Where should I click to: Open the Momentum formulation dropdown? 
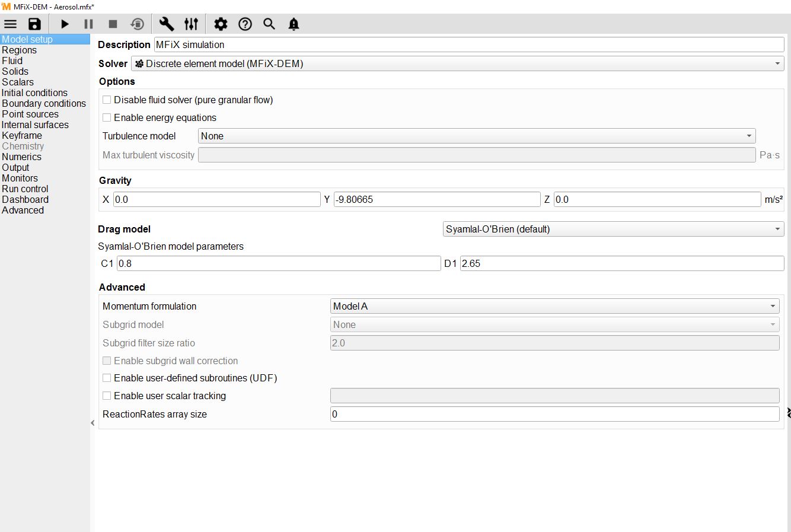pyautogui.click(x=554, y=306)
